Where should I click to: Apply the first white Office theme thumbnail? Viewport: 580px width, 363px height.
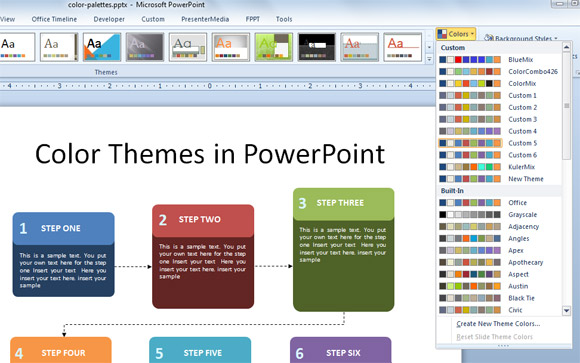pyautogui.click(x=17, y=47)
